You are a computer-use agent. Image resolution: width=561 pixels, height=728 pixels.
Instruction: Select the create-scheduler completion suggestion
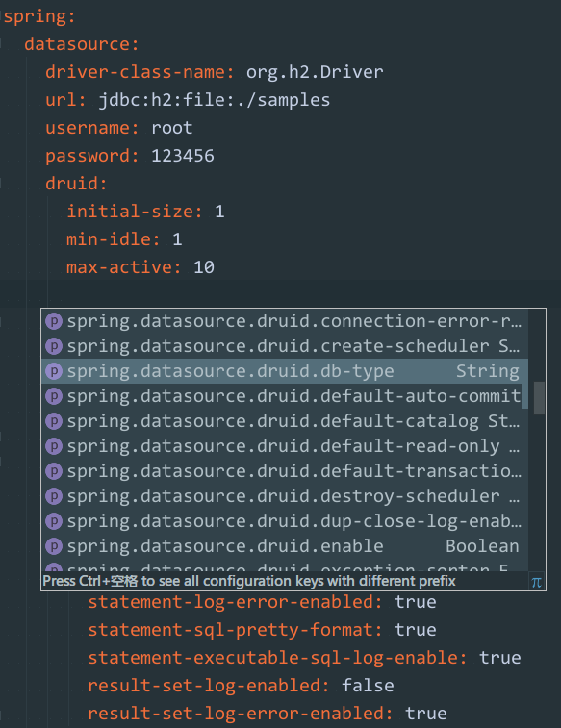click(x=284, y=346)
